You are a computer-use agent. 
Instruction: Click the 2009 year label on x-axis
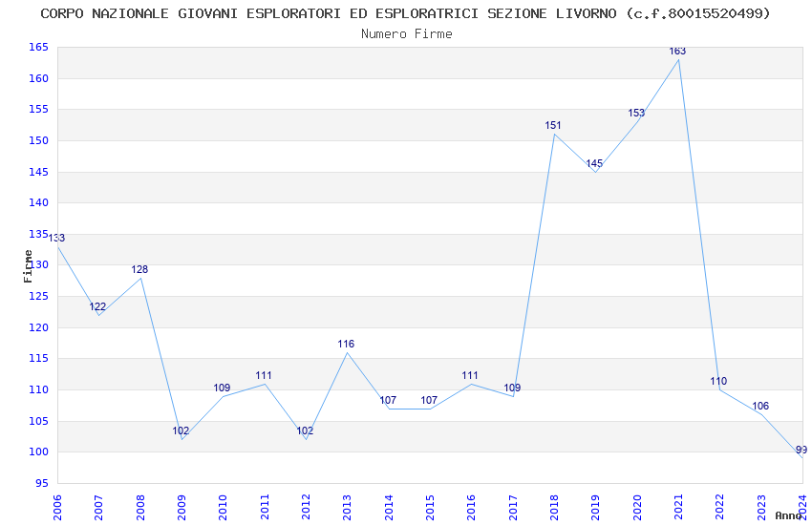tap(182, 508)
